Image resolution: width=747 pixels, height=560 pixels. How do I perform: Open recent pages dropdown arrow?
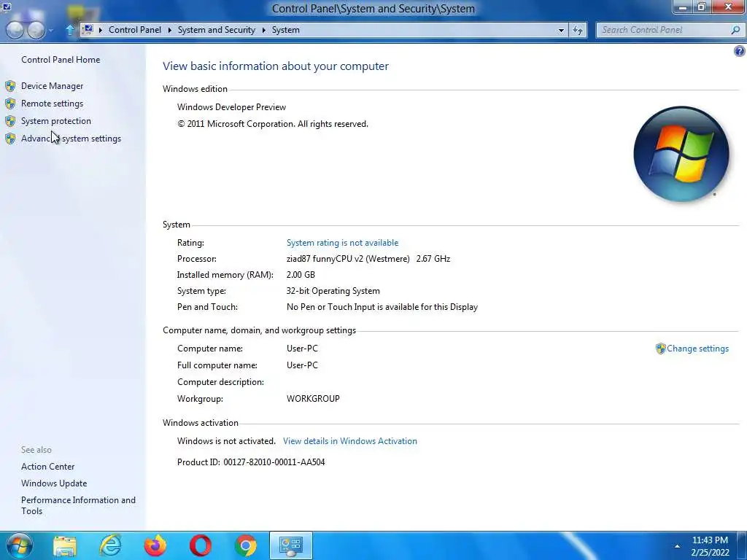click(51, 31)
